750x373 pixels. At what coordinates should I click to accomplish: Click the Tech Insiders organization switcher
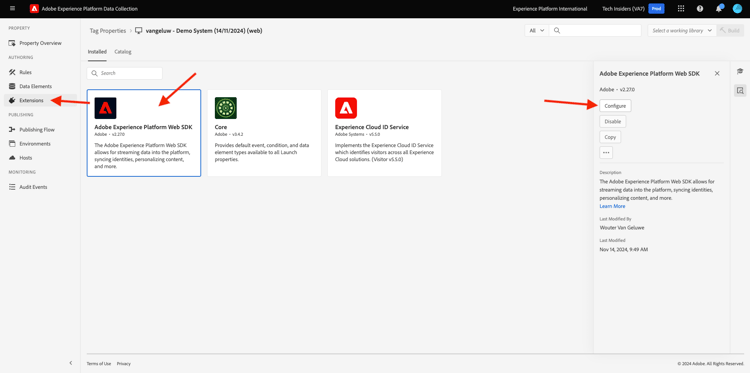click(624, 9)
